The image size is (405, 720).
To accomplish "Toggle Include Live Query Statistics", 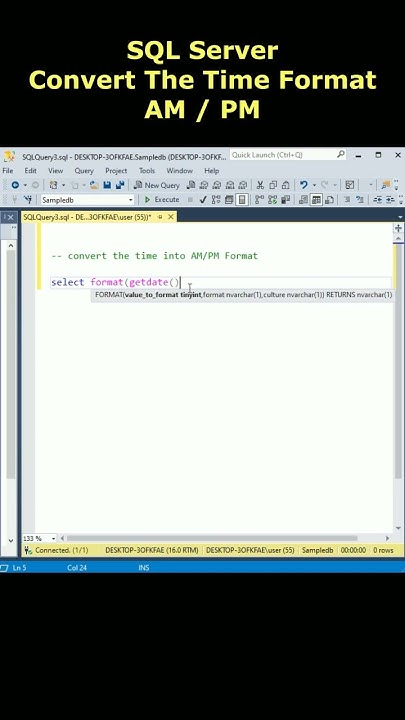I will 273,199.
